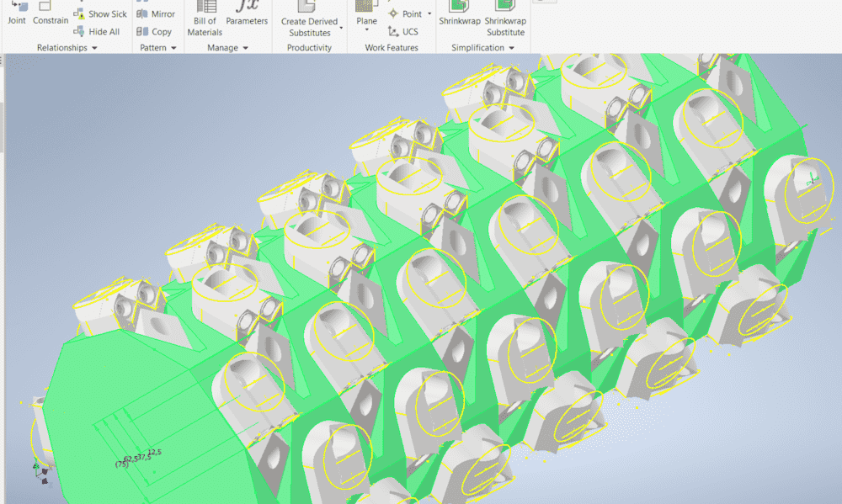Open the Point dropdown arrow

(429, 14)
